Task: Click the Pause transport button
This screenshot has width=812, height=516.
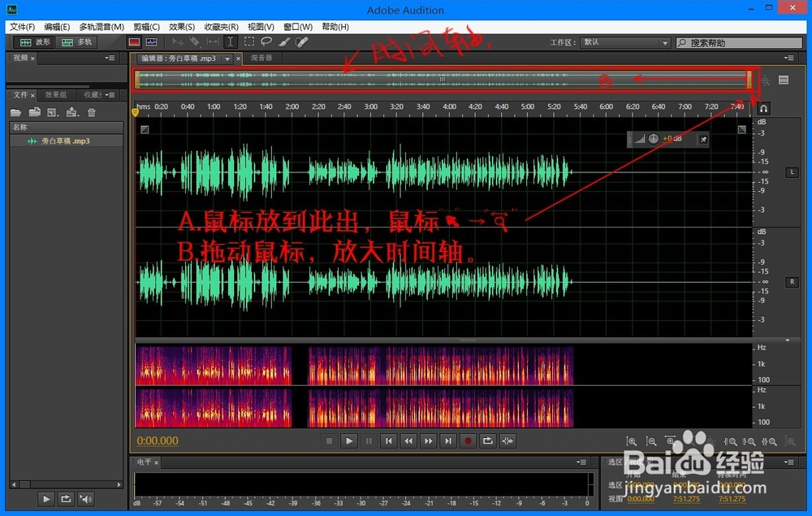Action: click(369, 441)
